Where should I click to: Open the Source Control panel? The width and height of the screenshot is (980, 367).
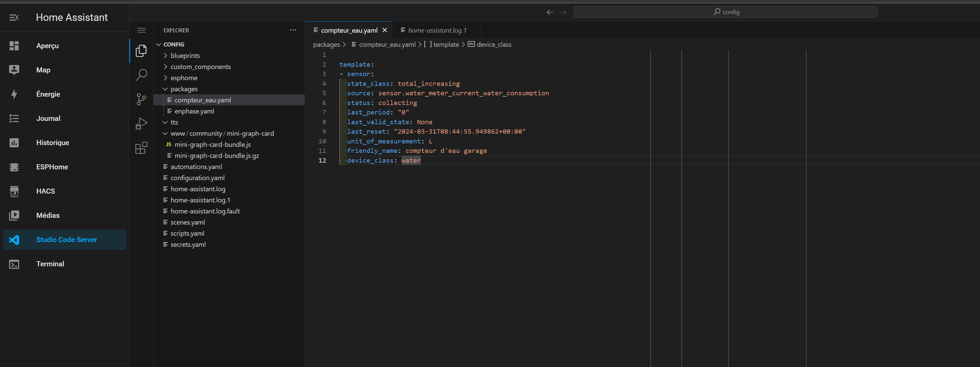point(141,99)
